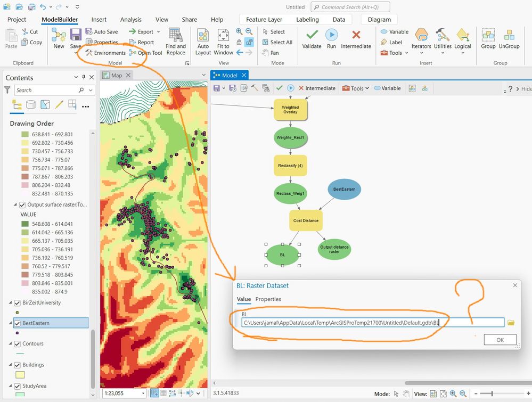This screenshot has height=402, width=532.
Task: Toggle Intermediate in the Model view toolbar
Action: click(x=317, y=88)
